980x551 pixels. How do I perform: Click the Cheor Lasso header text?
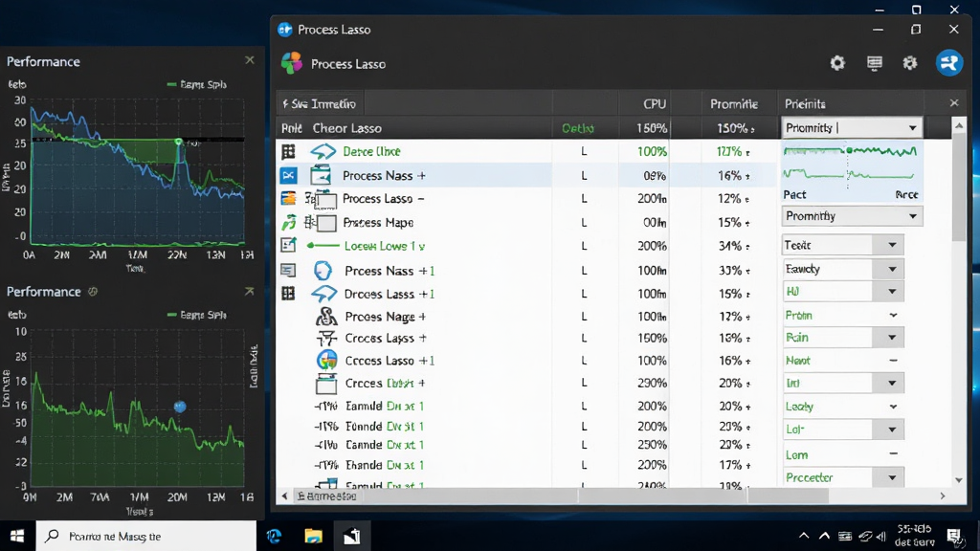[x=346, y=128]
